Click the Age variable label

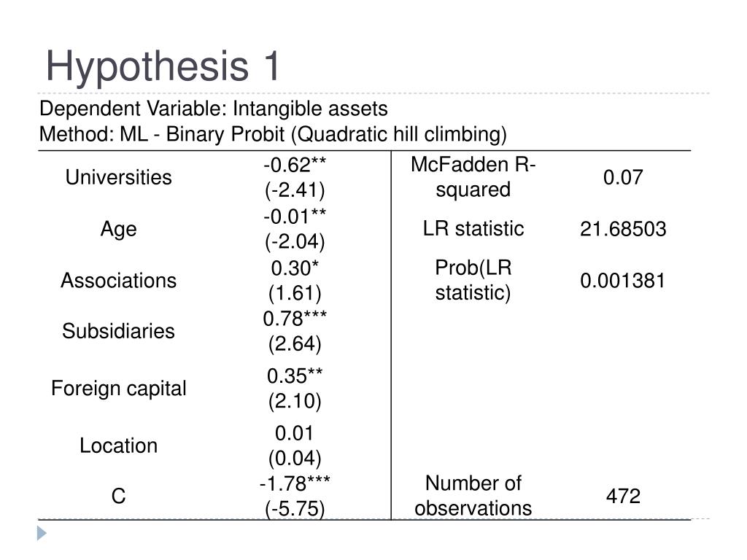(118, 229)
